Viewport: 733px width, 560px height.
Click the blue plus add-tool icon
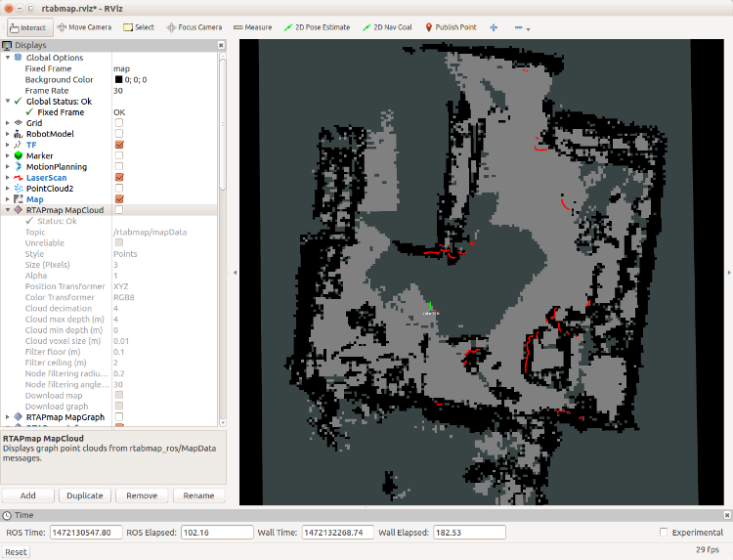(494, 27)
